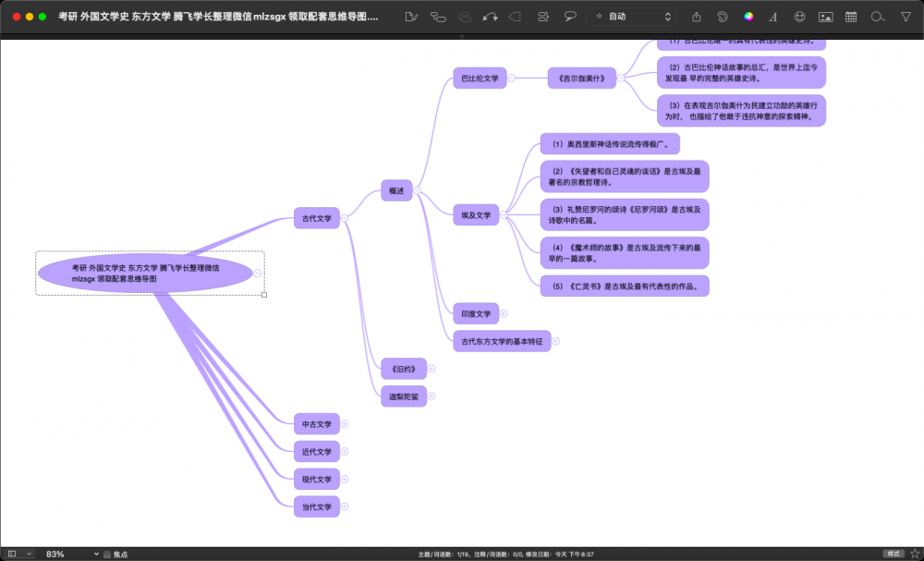Select the 现代文学 topic node

coord(317,479)
